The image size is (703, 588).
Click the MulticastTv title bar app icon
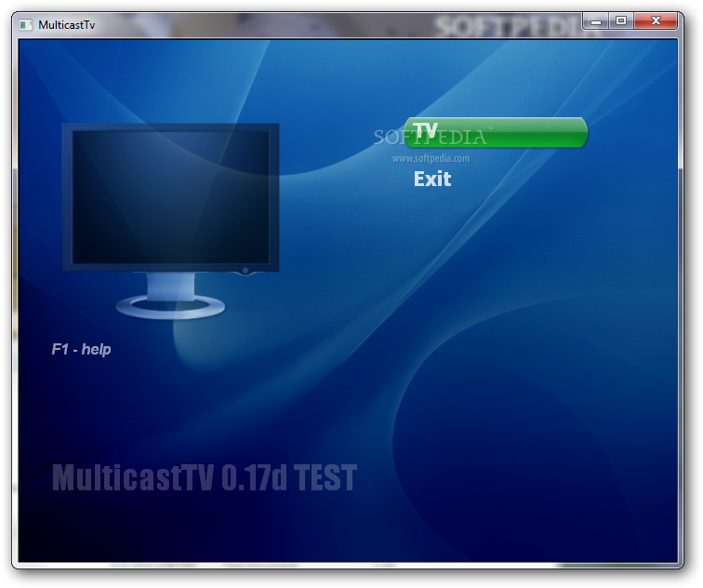tap(25, 25)
